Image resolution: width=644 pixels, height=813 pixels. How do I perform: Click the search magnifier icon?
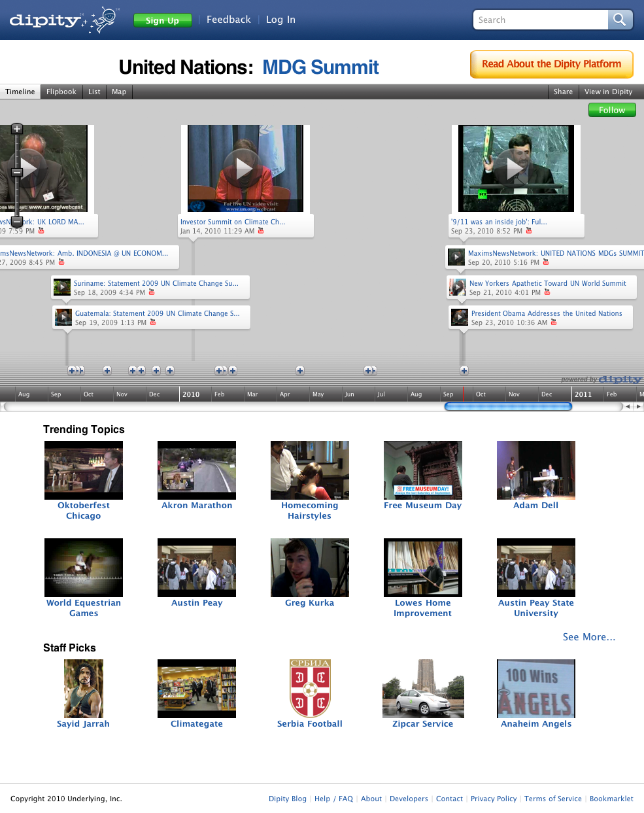coord(620,20)
